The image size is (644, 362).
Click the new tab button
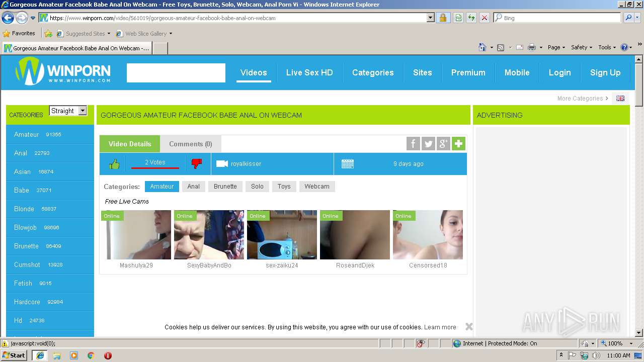[160, 48]
